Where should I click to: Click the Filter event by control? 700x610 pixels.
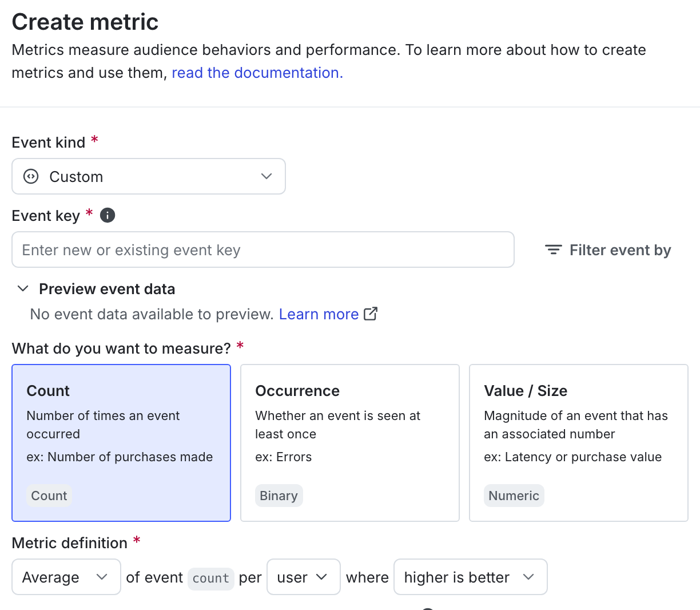pos(607,249)
